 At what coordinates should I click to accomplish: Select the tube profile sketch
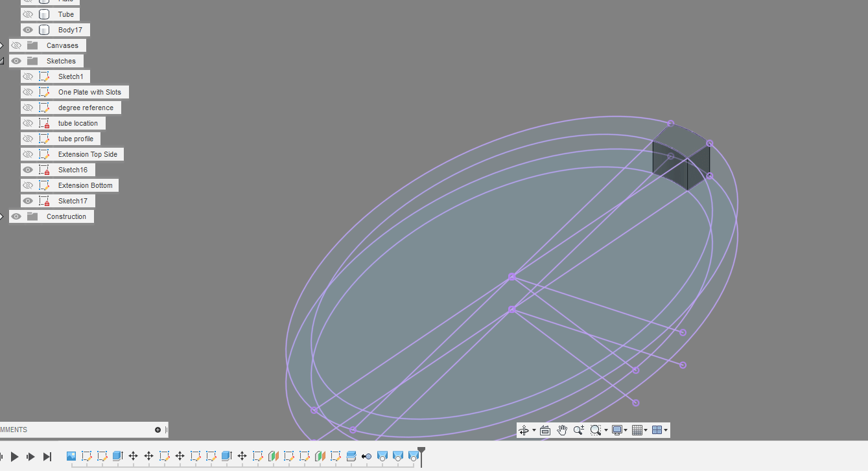click(x=76, y=139)
